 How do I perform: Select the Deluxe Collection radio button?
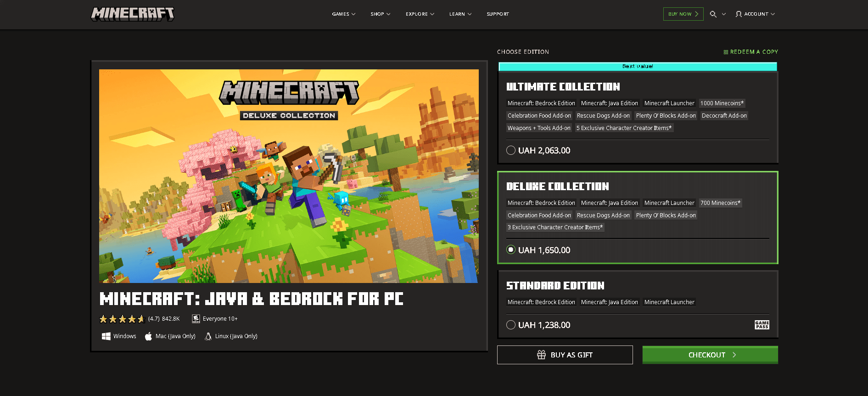(511, 249)
